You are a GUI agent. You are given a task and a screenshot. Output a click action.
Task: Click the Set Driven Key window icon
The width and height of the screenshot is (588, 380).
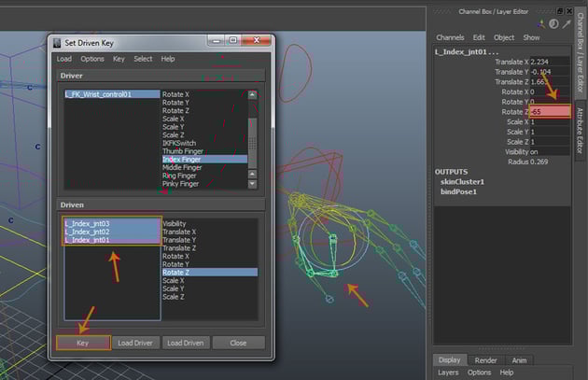56,42
